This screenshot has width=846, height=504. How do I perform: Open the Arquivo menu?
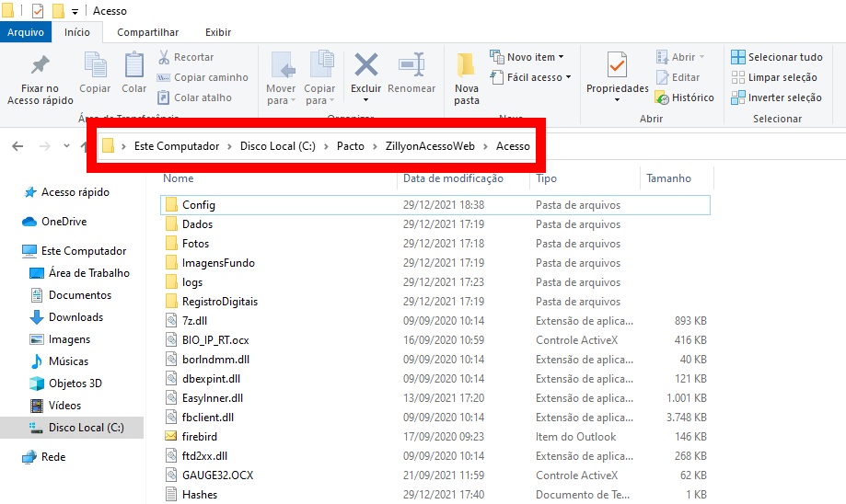(x=26, y=32)
